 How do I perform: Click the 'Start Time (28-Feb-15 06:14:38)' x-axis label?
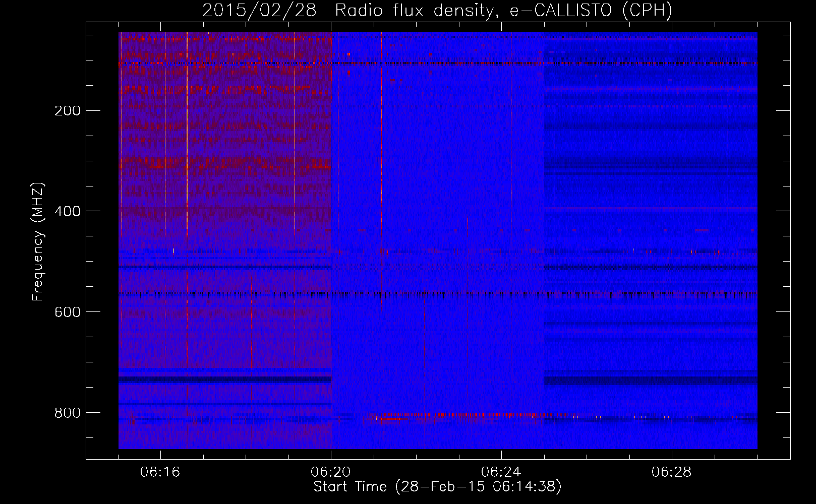coord(437,487)
